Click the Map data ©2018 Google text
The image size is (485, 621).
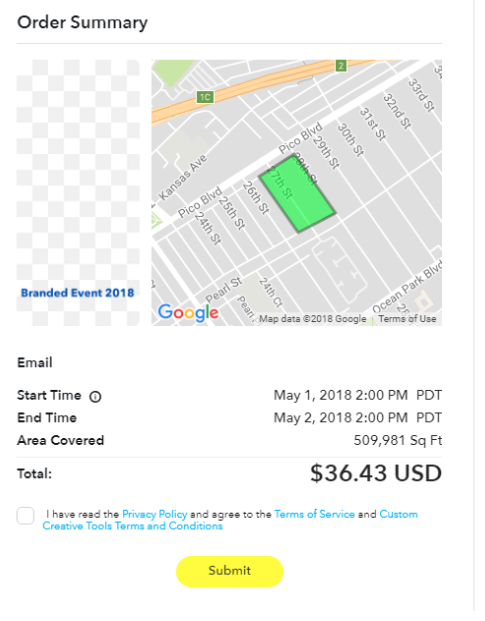tap(313, 319)
